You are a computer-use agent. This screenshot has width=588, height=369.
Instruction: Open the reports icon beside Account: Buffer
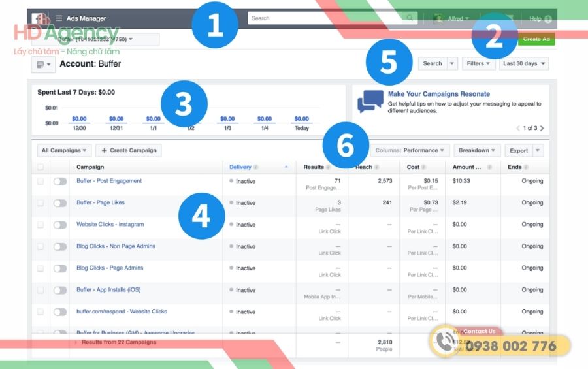[44, 65]
